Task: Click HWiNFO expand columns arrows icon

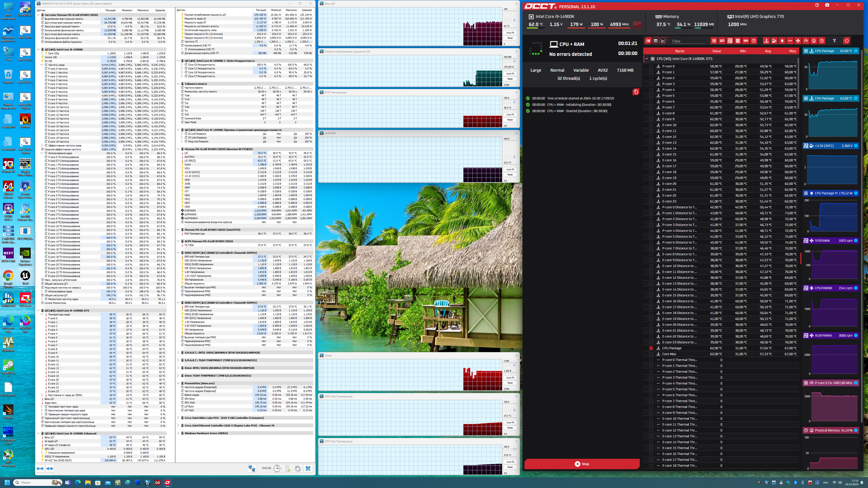Action: [40, 468]
